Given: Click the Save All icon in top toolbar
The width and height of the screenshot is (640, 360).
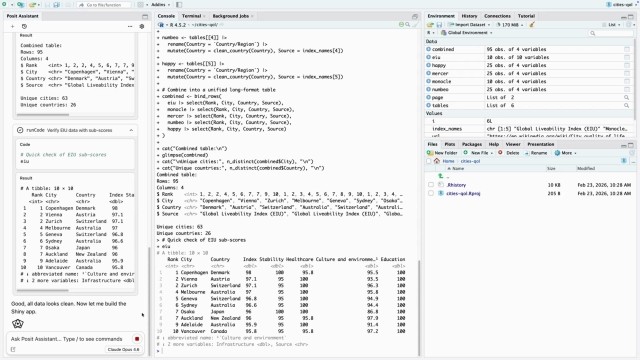Looking at the screenshot, I should pyautogui.click(x=57, y=4).
